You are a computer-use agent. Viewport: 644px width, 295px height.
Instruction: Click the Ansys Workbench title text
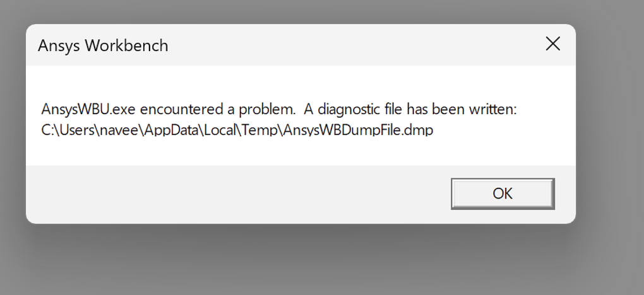(103, 45)
